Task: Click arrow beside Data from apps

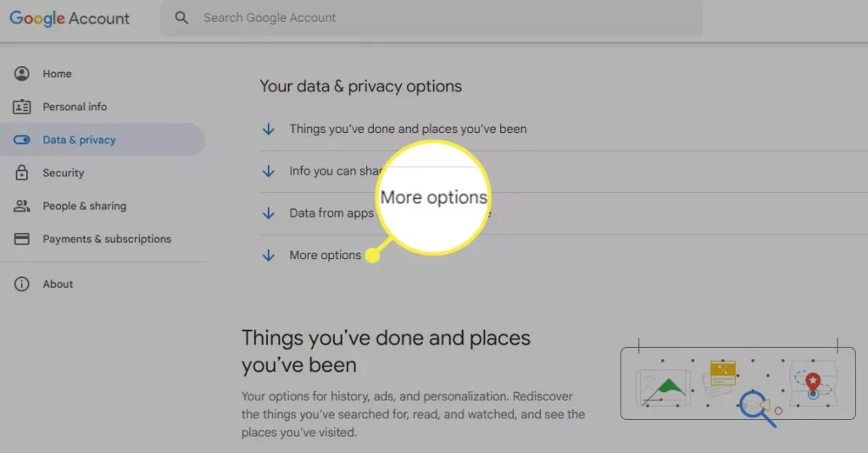Action: (269, 213)
